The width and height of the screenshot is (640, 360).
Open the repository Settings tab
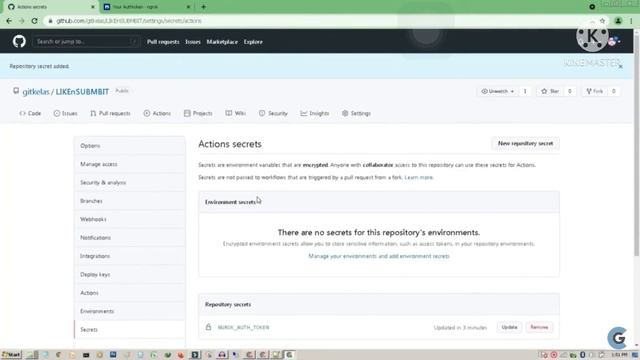[356, 113]
